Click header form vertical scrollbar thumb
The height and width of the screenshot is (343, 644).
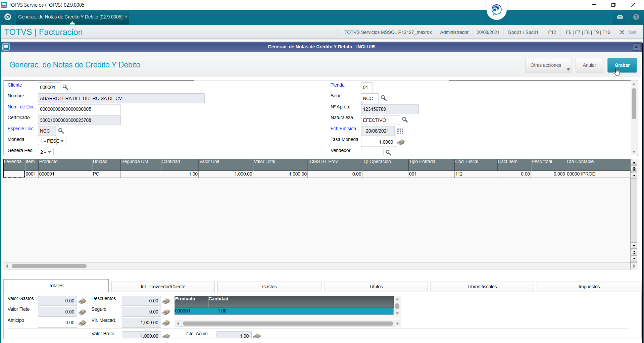634,104
